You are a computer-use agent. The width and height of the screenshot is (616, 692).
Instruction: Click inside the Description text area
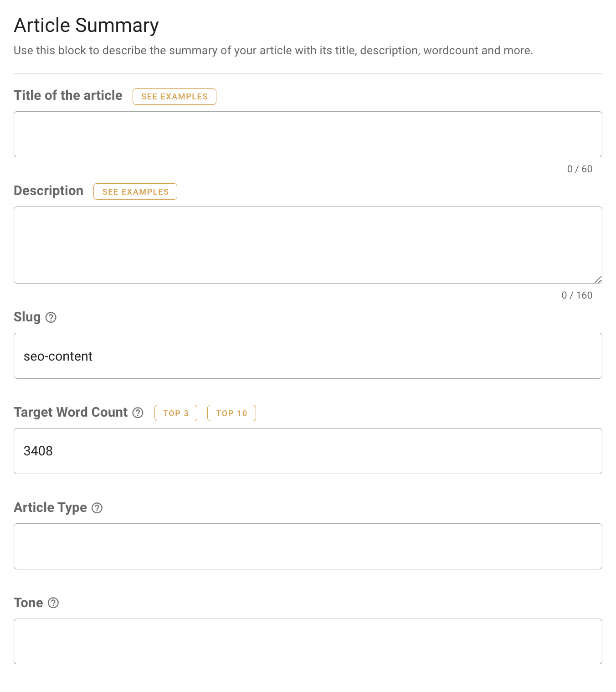308,245
